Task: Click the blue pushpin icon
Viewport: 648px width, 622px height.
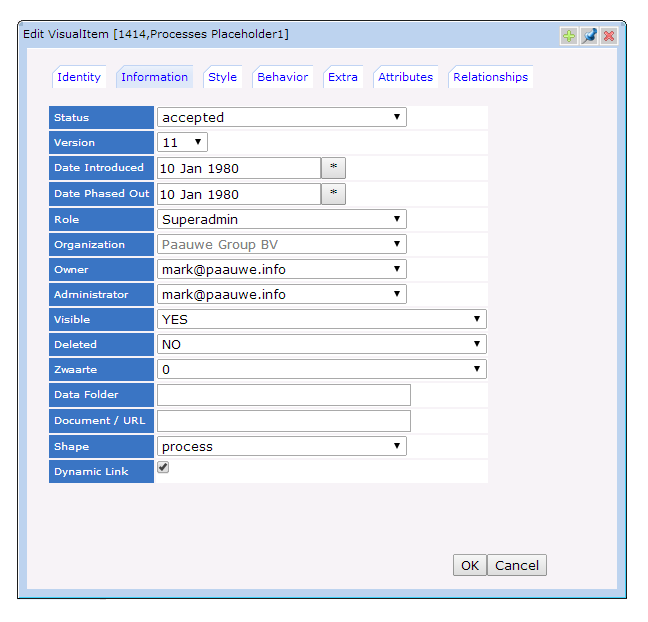Action: 589,36
